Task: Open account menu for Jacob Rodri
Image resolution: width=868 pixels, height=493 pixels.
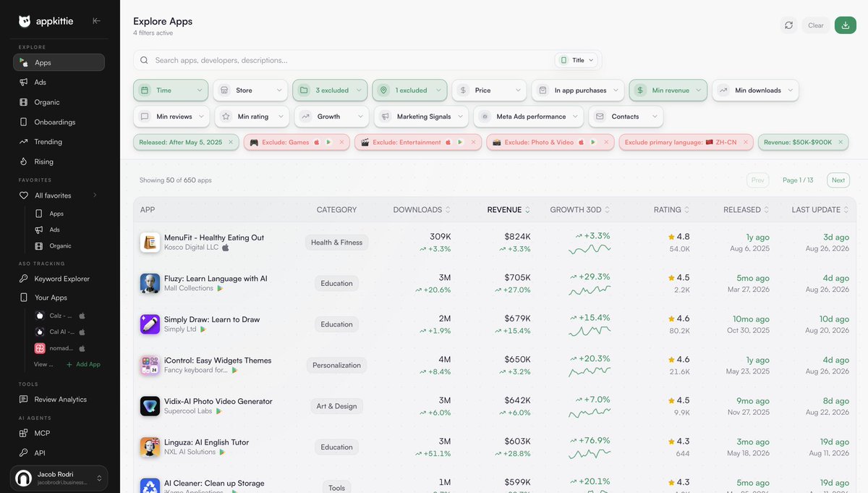Action: coord(59,479)
